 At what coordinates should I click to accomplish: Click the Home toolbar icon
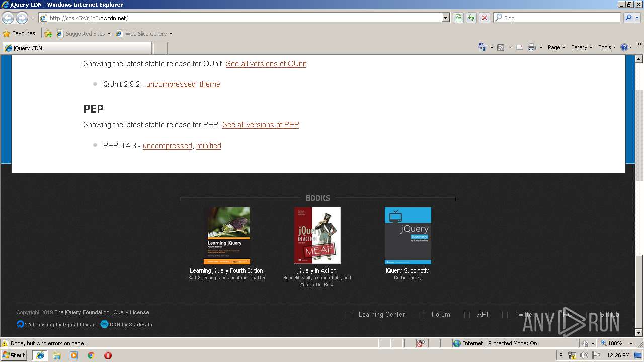point(482,47)
